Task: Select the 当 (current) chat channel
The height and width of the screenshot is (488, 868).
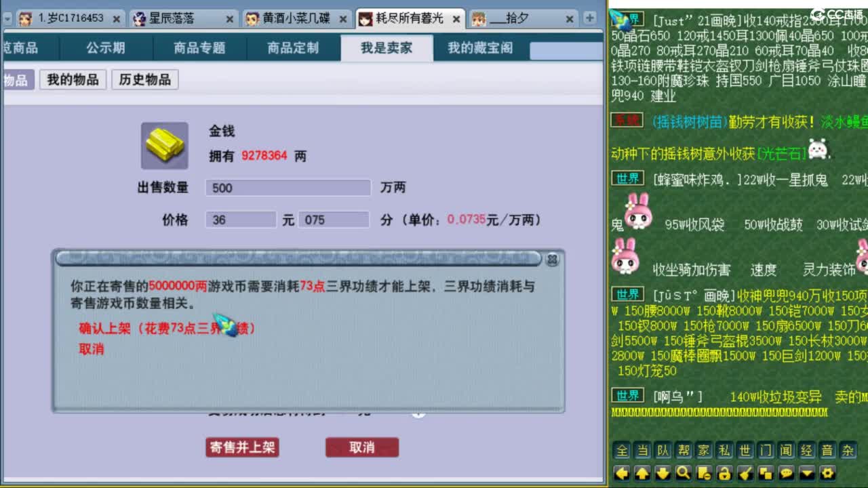Action: (642, 451)
